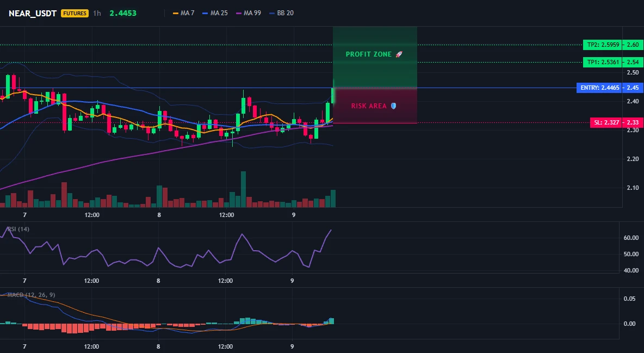Click the RISK AREA label
Viewport: 644px width, 353px height.
click(x=369, y=106)
